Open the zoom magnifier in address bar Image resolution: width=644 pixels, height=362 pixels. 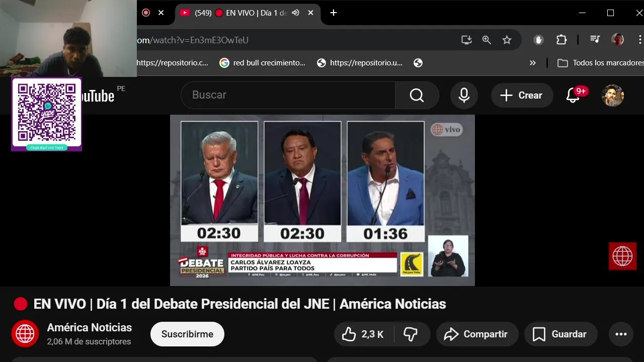(x=487, y=40)
